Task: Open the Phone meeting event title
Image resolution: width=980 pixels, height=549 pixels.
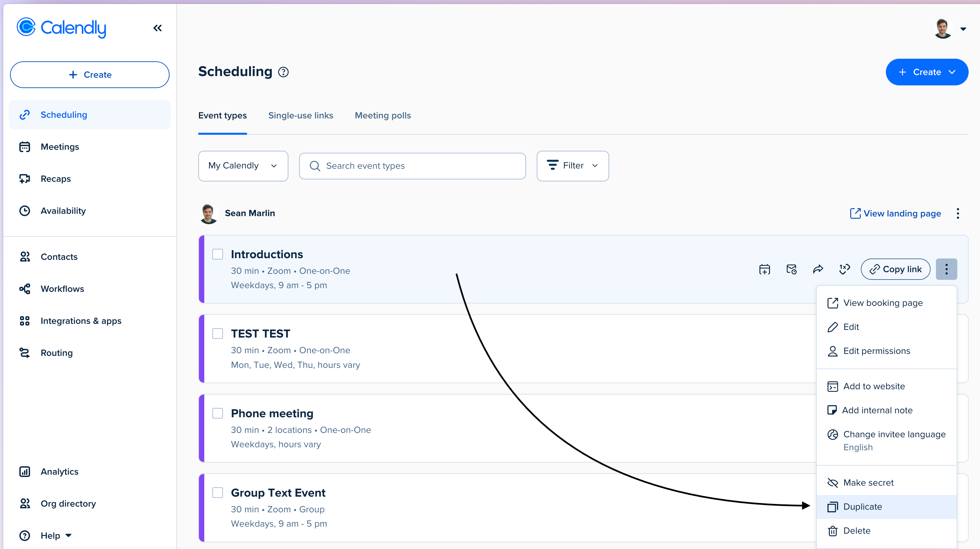Action: click(x=272, y=413)
